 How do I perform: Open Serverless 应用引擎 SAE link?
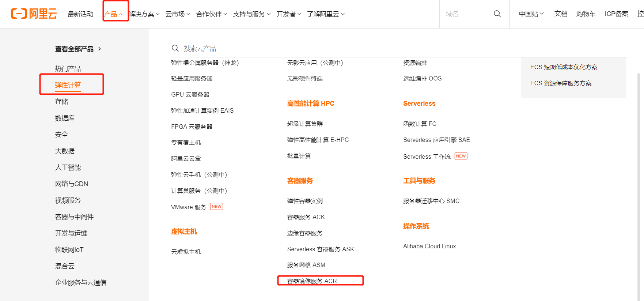(x=436, y=140)
